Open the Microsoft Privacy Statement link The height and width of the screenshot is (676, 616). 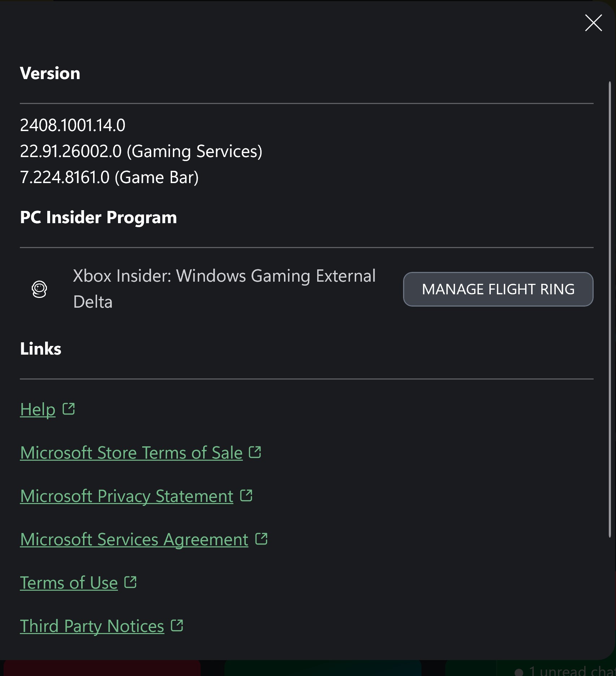(127, 496)
